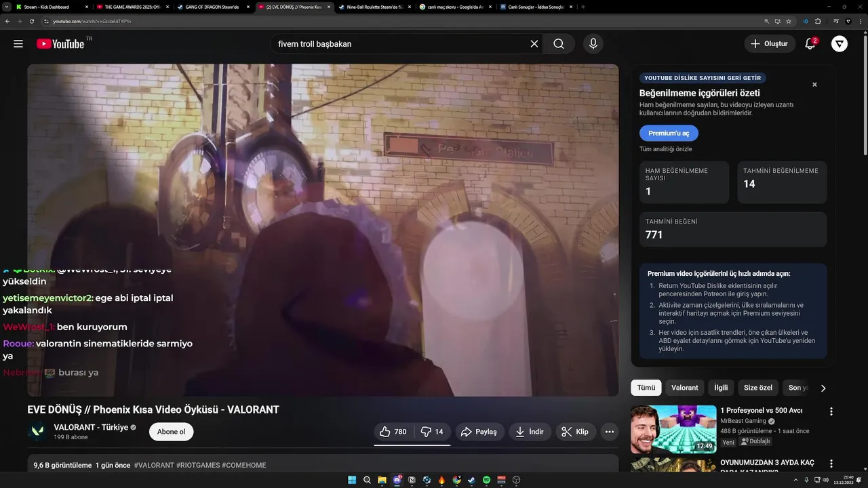The width and height of the screenshot is (868, 488).
Task: Click the volume speaker tray icon
Action: pos(825,480)
